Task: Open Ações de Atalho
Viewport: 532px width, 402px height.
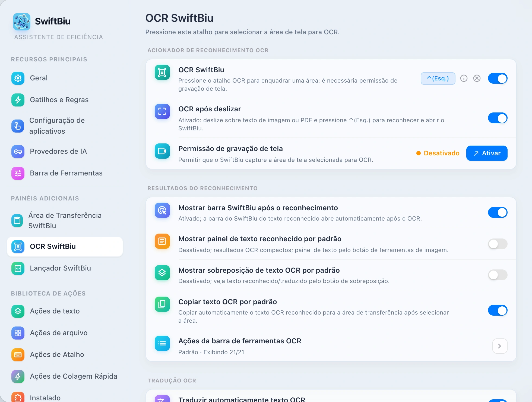Action: point(65,355)
